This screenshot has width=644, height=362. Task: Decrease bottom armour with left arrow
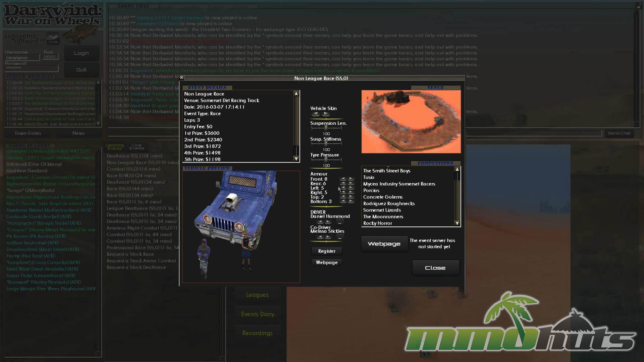[x=343, y=201]
